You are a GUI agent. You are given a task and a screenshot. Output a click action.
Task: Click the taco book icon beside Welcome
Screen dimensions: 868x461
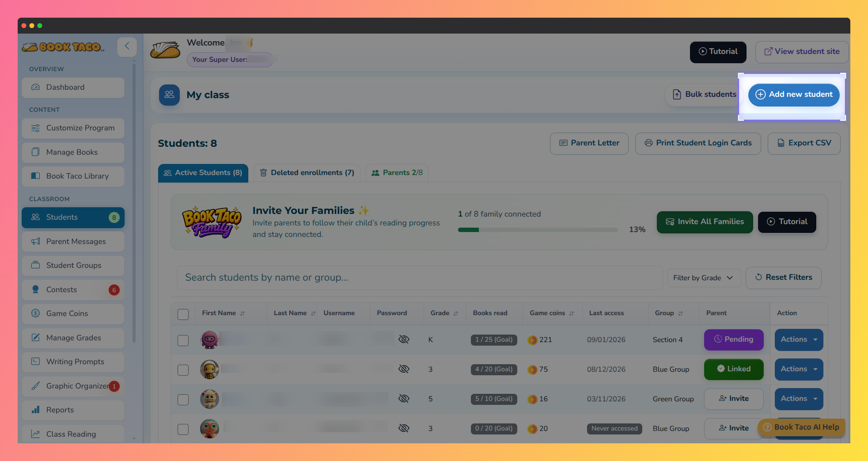point(165,50)
